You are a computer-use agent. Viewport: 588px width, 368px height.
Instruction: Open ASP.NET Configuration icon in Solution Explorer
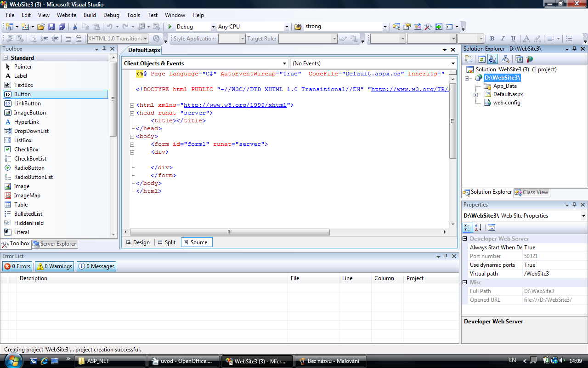pyautogui.click(x=530, y=59)
